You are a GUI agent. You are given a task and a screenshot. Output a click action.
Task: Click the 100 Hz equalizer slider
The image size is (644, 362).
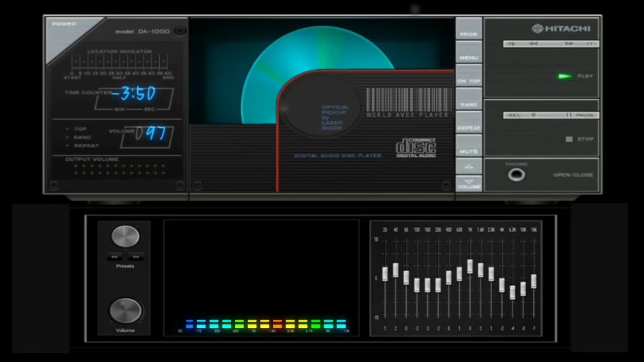(x=417, y=285)
